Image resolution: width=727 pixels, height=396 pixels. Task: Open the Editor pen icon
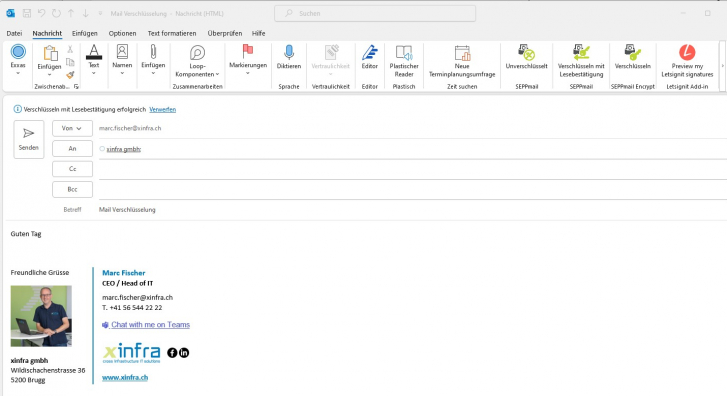(x=370, y=52)
